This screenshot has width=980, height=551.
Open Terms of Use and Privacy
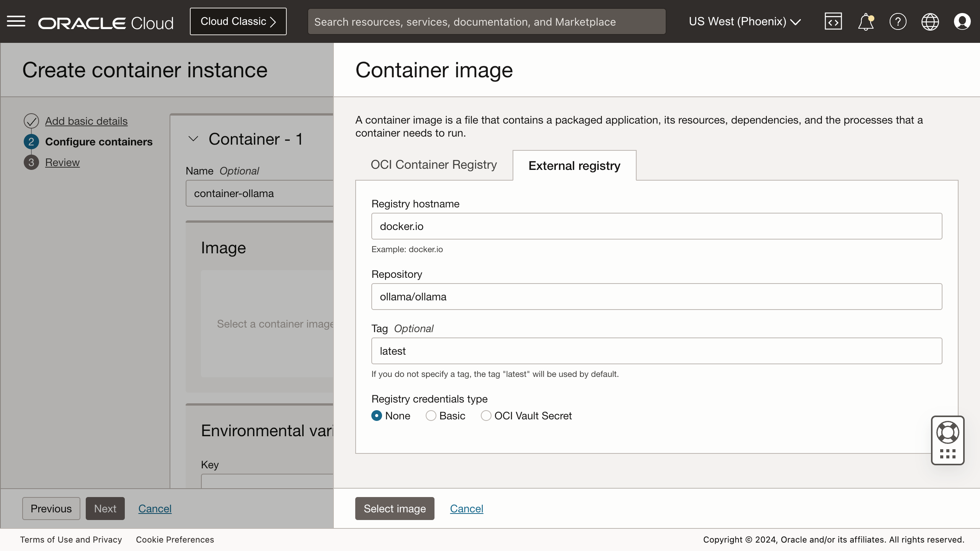click(x=71, y=540)
